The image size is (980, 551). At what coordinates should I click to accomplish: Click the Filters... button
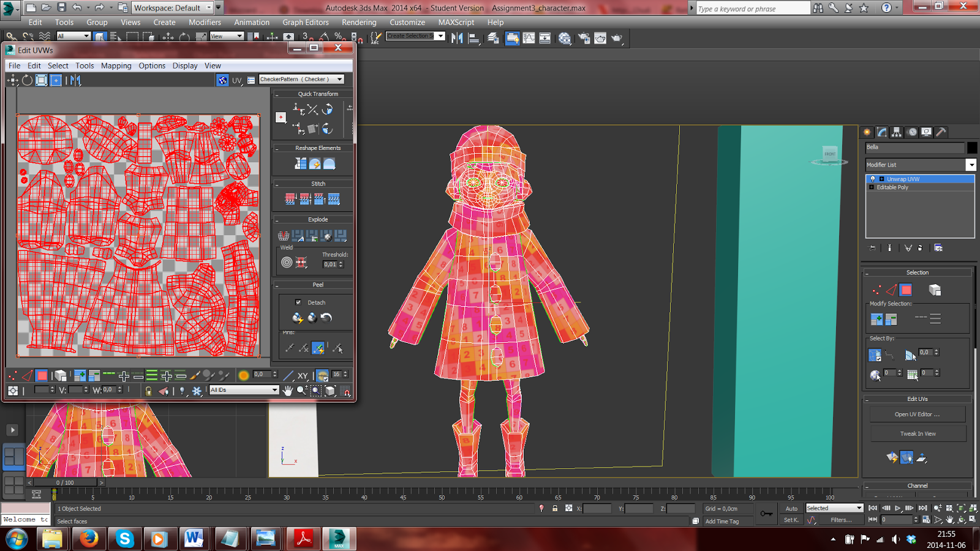click(x=841, y=520)
